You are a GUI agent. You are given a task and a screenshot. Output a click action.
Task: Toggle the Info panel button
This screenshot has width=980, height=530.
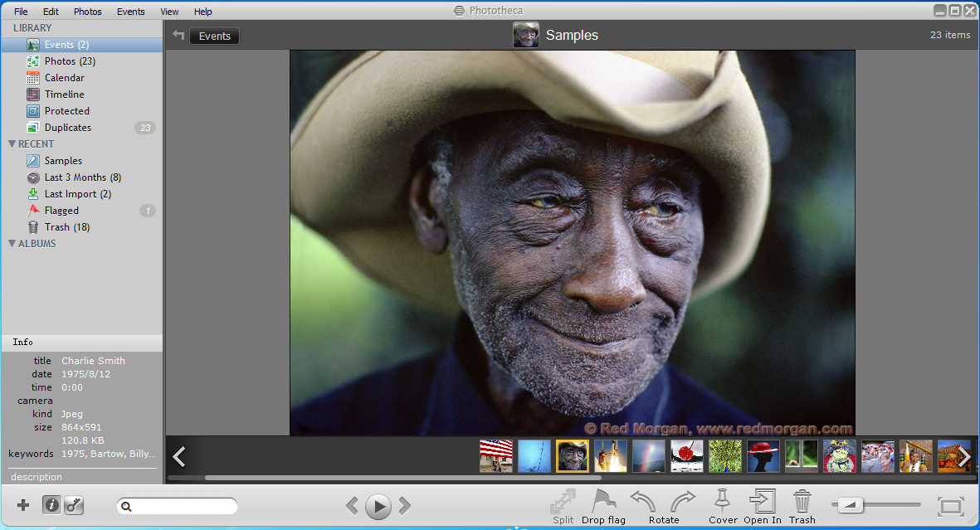click(51, 505)
